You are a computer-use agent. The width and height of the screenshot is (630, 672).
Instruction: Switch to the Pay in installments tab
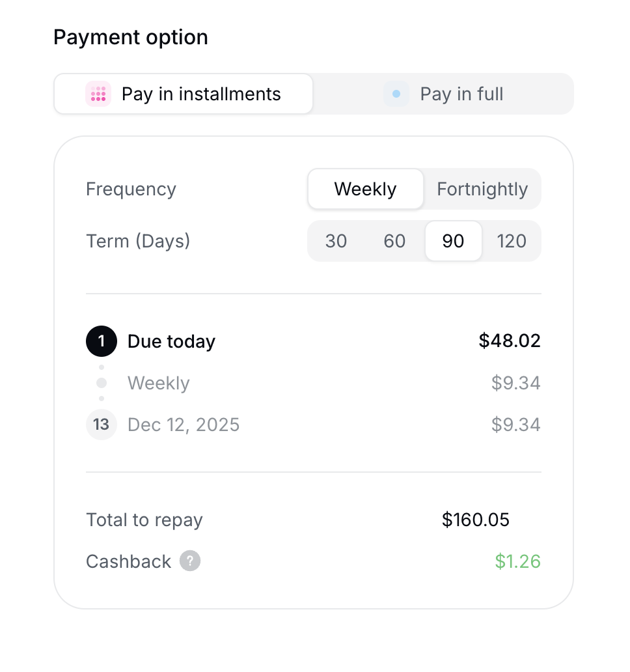pos(183,94)
